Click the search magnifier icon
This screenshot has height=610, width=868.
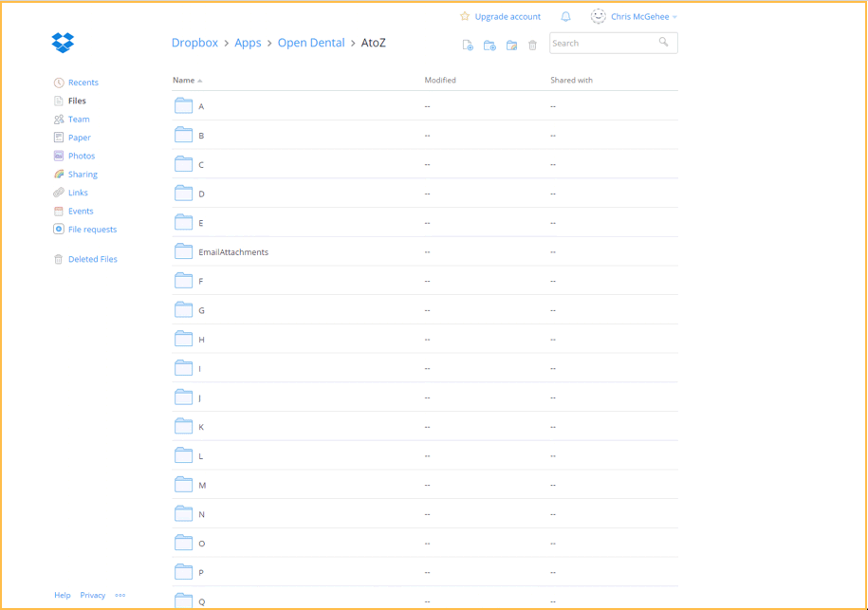click(x=664, y=42)
